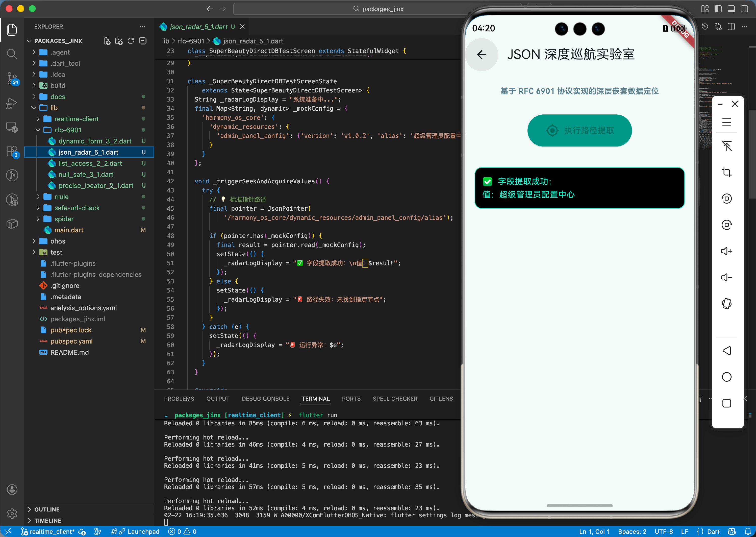Switch to DEBUG CONSOLE tab
Image resolution: width=756 pixels, height=537 pixels.
[265, 399]
